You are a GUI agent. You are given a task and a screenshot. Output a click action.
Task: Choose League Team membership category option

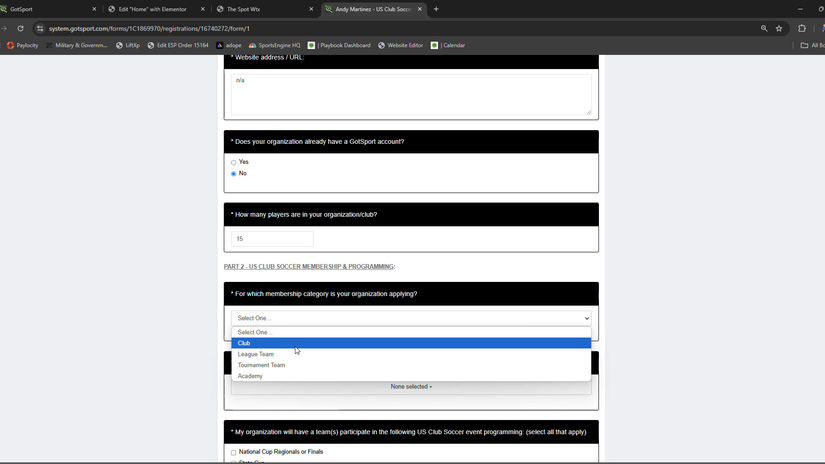pos(411,354)
